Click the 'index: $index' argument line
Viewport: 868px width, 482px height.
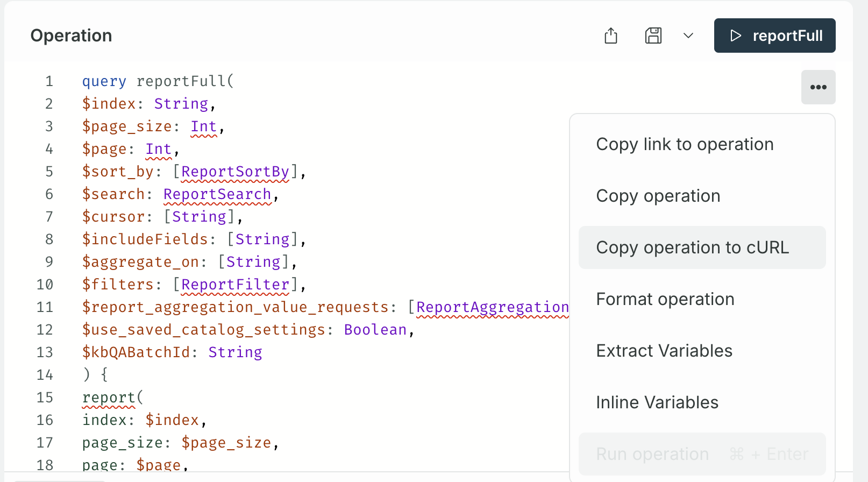tap(145, 420)
